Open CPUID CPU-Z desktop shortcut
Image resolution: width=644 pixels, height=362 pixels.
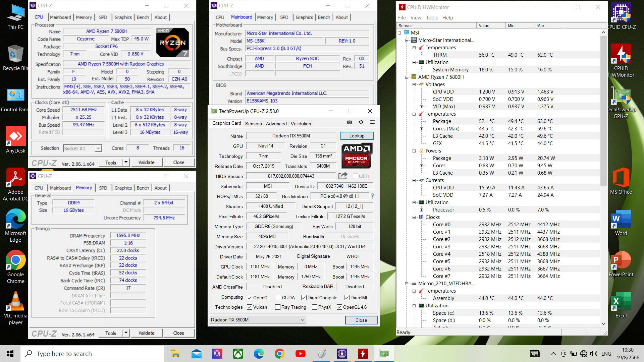tap(621, 17)
